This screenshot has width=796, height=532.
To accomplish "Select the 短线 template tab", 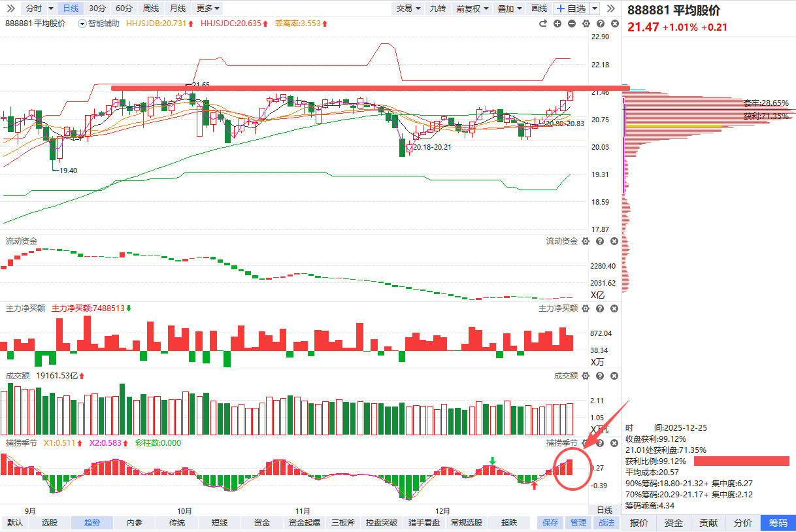I will pyautogui.click(x=220, y=523).
